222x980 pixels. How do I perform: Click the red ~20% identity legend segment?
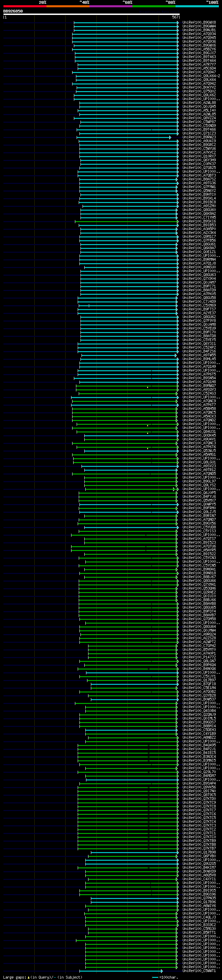coord(25,6)
